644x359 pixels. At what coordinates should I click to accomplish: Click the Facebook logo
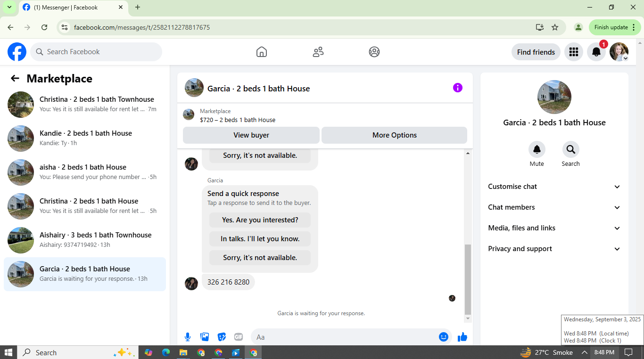pos(17,52)
